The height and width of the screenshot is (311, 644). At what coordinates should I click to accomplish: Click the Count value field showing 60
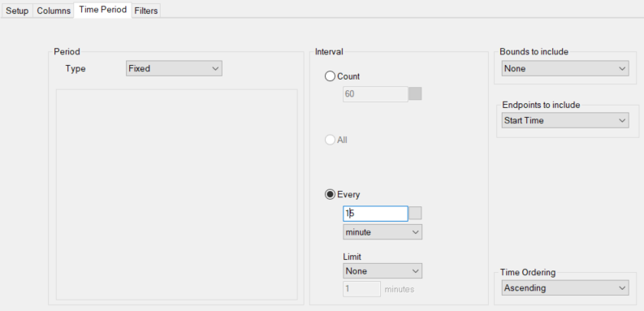pos(375,94)
